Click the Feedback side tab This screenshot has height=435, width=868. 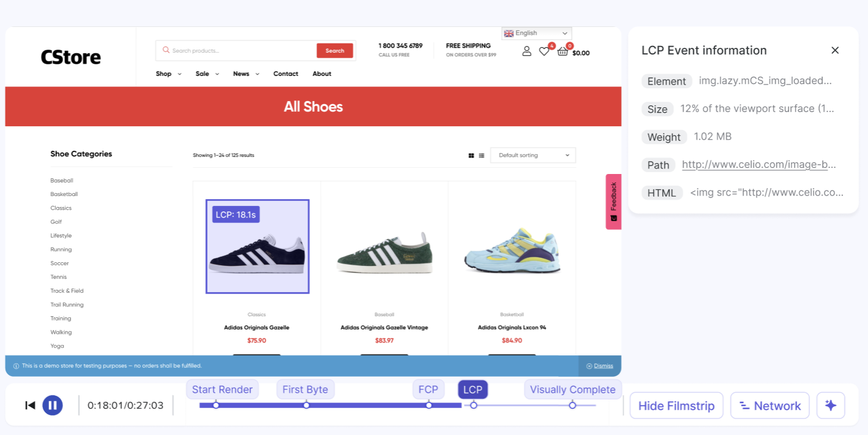pyautogui.click(x=613, y=202)
